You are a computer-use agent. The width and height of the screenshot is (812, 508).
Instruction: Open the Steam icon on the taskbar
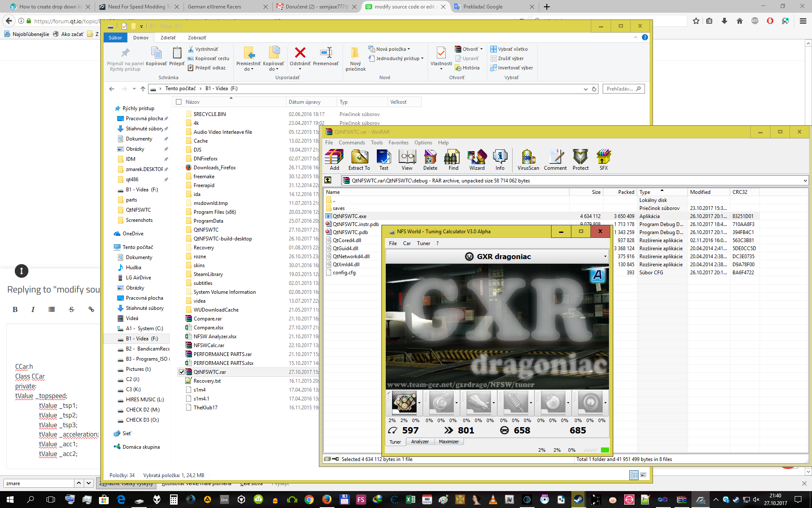click(578, 500)
